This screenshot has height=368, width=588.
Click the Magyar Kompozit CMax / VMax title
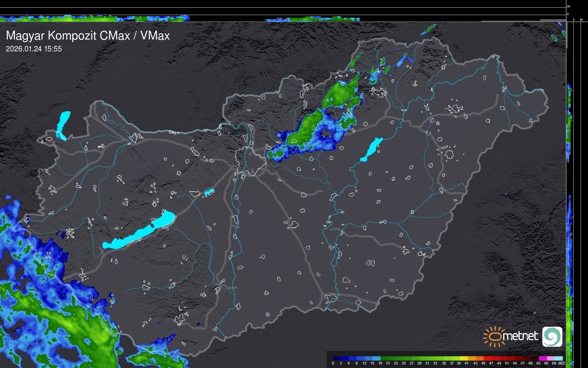point(88,36)
